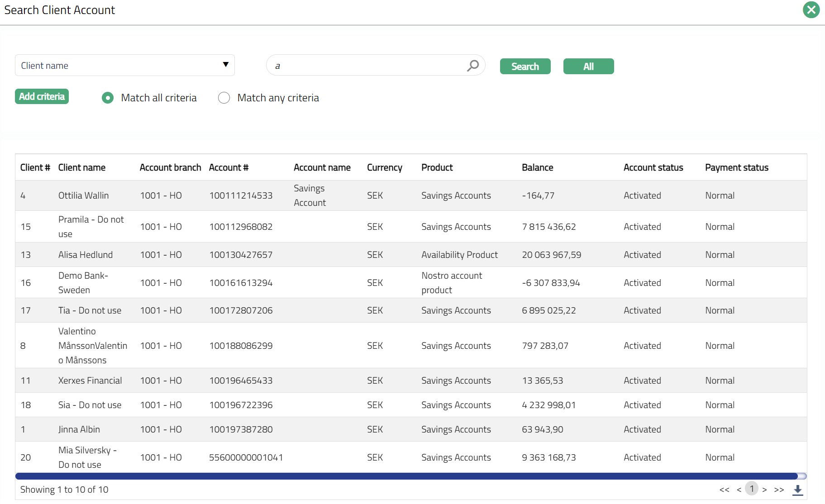The image size is (825, 504).
Task: Select the Ottilia Wallin account row
Action: [83, 195]
